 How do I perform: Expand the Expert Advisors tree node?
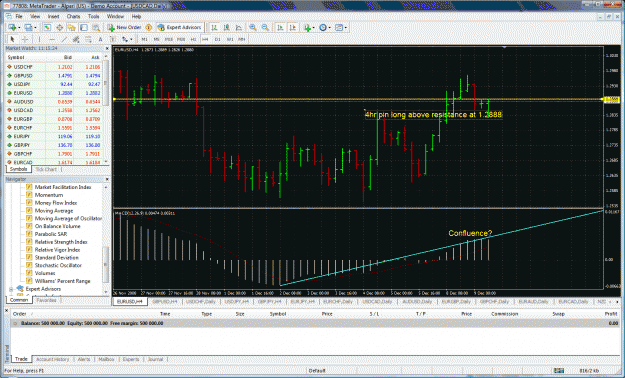point(11,289)
